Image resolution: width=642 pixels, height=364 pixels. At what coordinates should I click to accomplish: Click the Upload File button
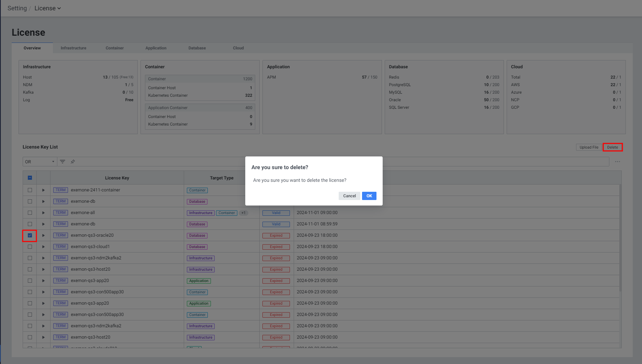589,147
